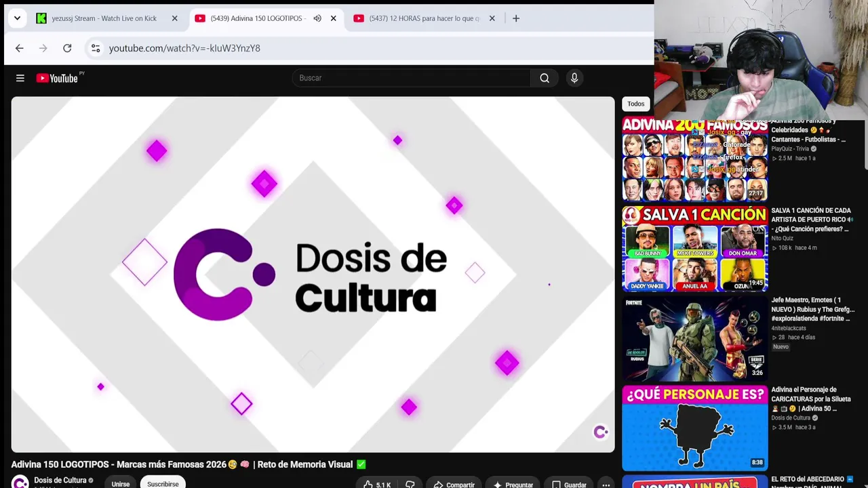Dislike the video with thumbs down
The height and width of the screenshot is (488, 868).
point(410,484)
